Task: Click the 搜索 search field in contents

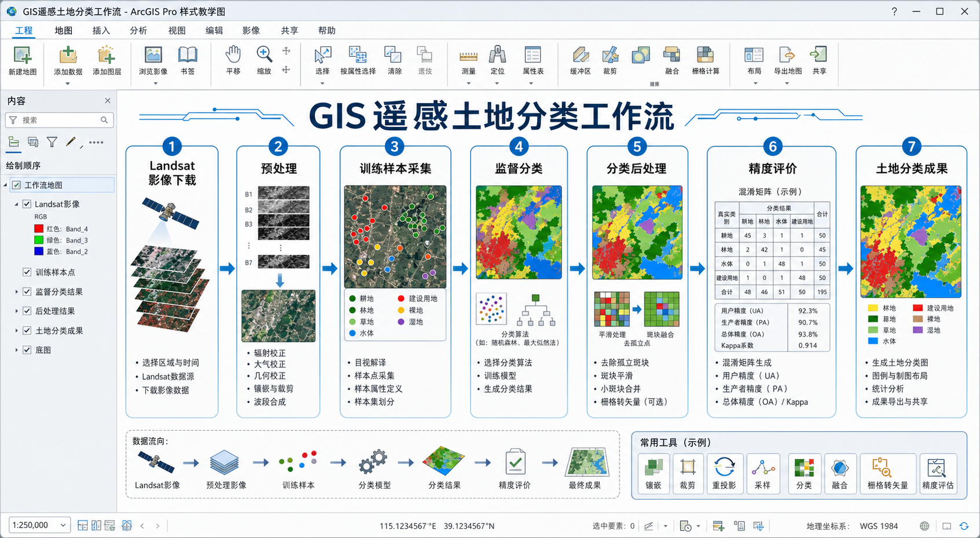Action: 59,120
